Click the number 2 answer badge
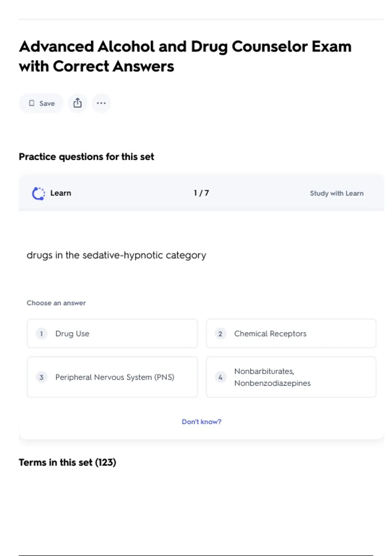The width and height of the screenshot is (392, 556). tap(220, 334)
